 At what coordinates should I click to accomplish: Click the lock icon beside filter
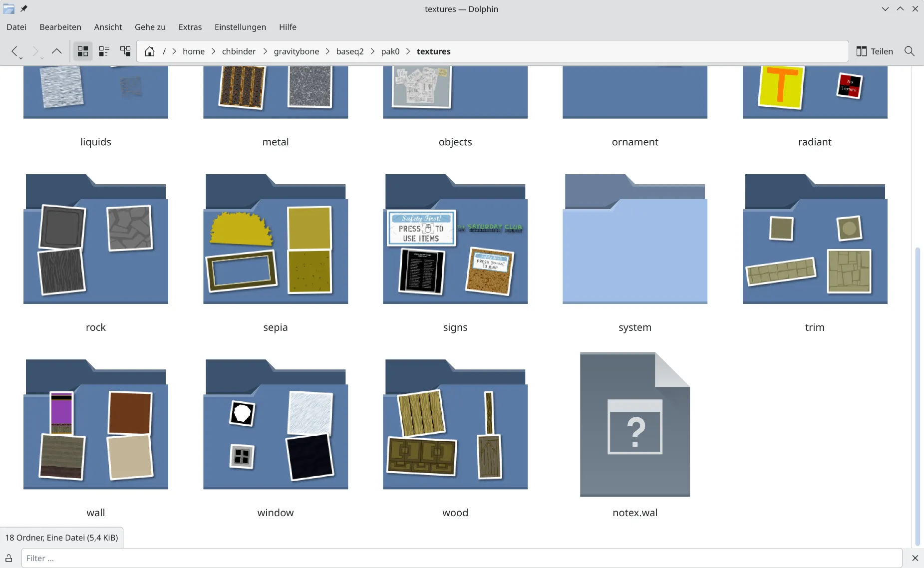coord(9,558)
